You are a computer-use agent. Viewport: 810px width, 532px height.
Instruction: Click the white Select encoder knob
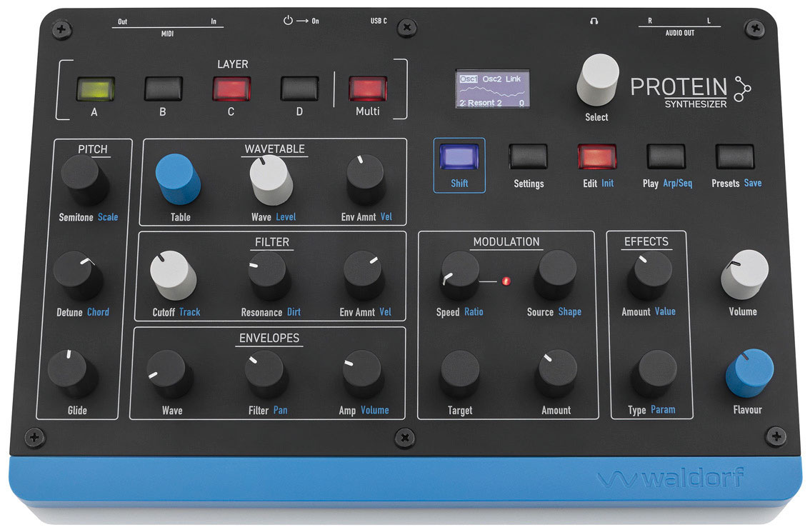point(597,80)
